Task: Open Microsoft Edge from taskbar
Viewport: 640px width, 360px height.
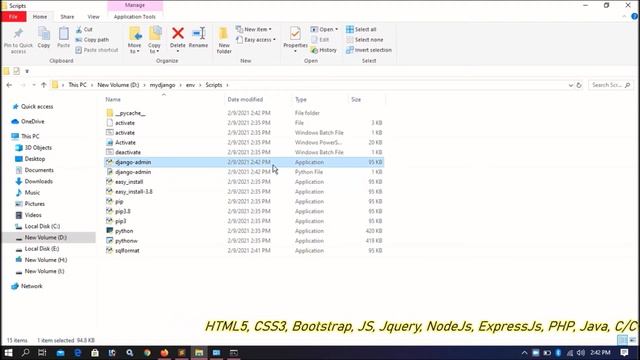Action: point(78,353)
